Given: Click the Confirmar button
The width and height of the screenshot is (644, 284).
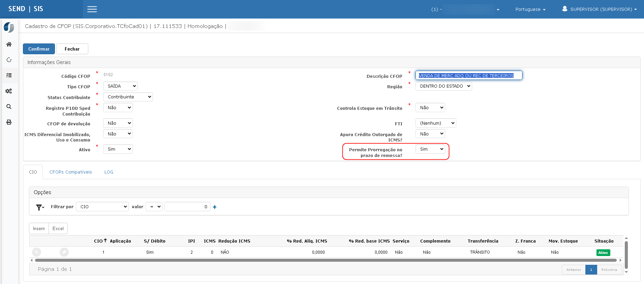Looking at the screenshot, I should pyautogui.click(x=39, y=49).
